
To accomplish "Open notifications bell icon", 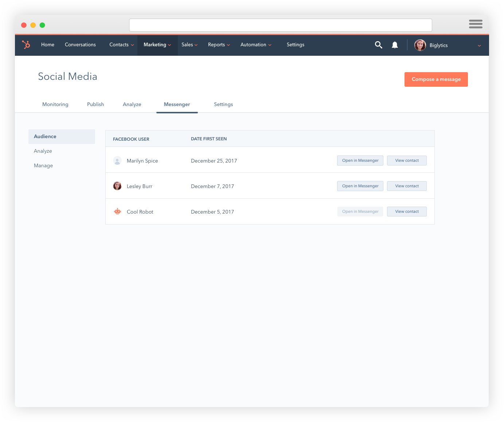I will point(395,45).
